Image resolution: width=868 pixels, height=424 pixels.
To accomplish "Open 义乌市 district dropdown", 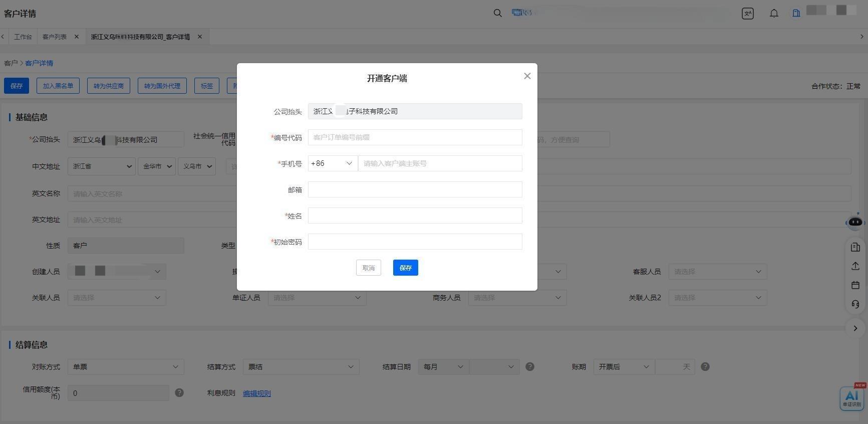I will (x=197, y=166).
